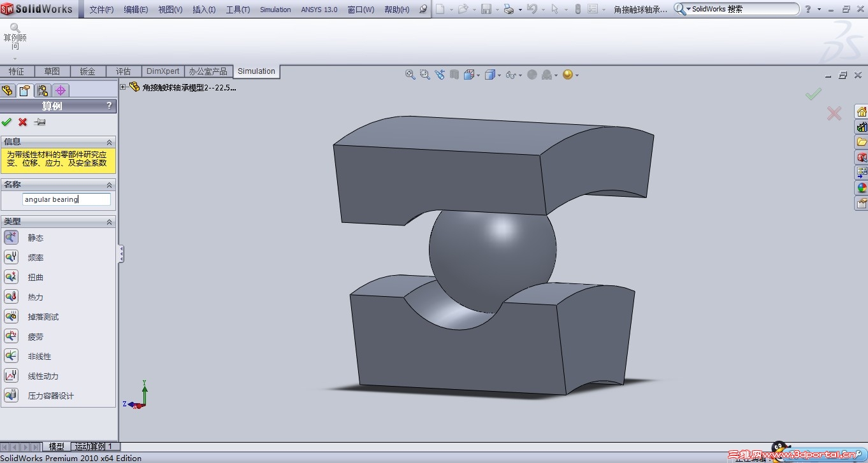The image size is (868, 463).
Task: Switch to the FeatureManager design tree tab
Action: (8, 90)
